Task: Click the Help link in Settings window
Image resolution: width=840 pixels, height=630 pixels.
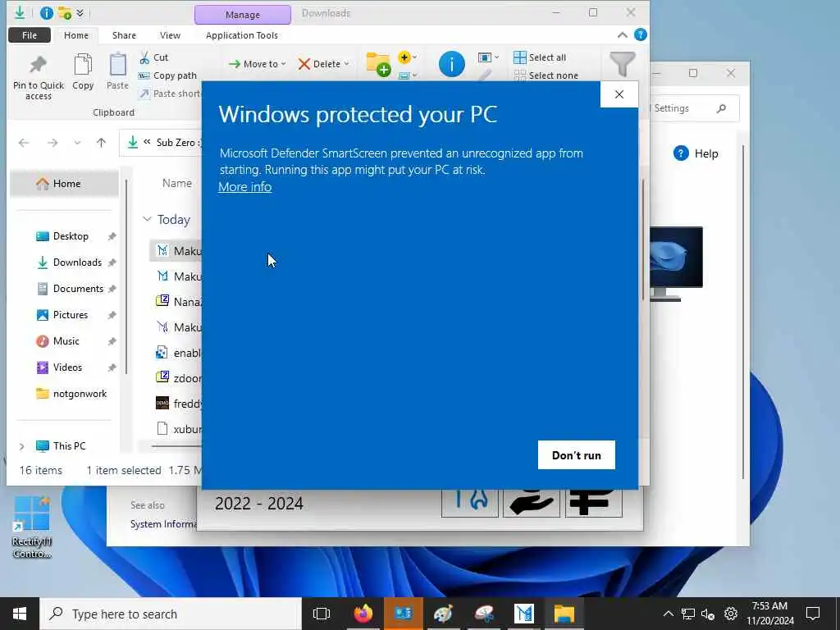Action: click(696, 153)
